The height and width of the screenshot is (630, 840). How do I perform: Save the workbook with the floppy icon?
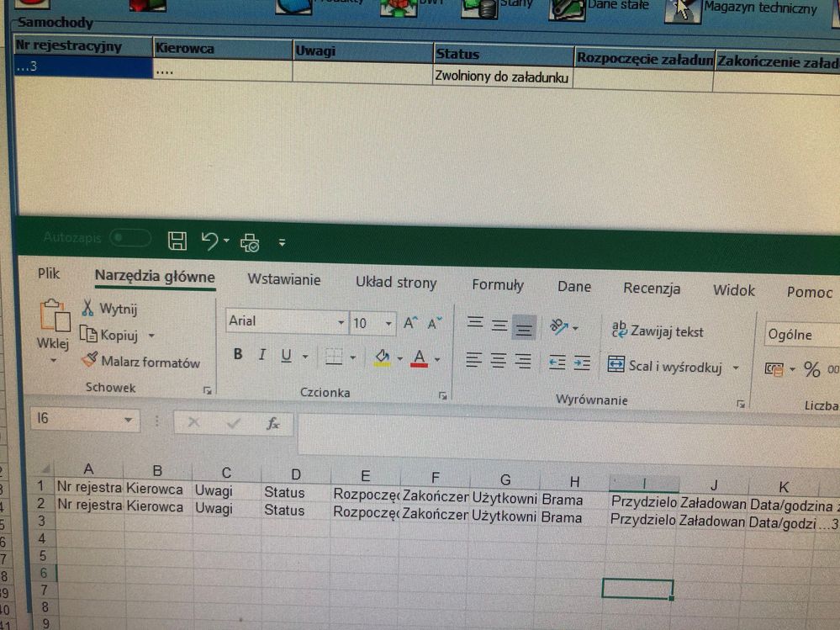click(177, 241)
